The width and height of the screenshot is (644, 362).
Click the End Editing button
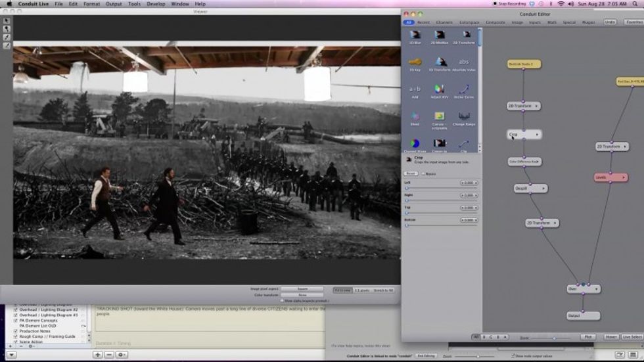click(x=426, y=356)
